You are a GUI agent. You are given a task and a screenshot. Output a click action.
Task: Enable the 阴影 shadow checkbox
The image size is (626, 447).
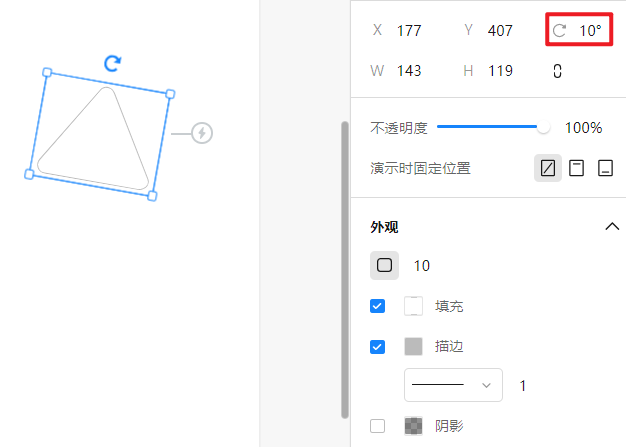[378, 426]
